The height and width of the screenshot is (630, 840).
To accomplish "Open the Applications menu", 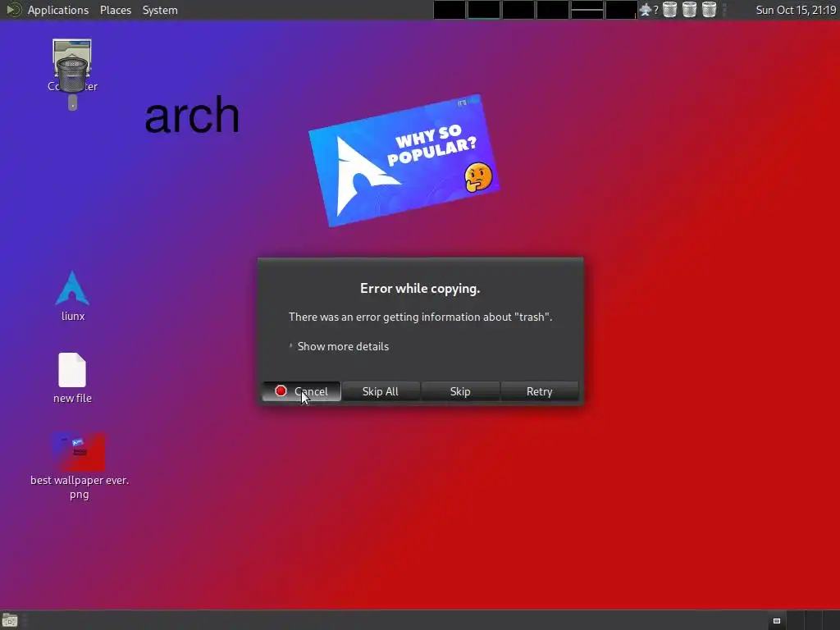I will (58, 10).
